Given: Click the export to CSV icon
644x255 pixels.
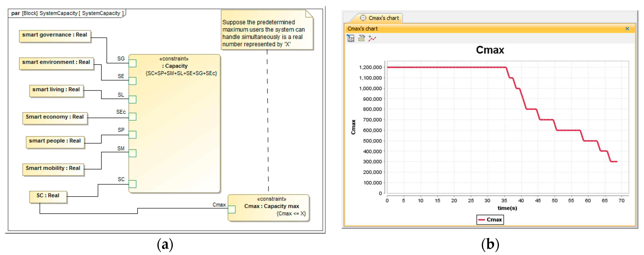Looking at the screenshot, I should tap(351, 38).
